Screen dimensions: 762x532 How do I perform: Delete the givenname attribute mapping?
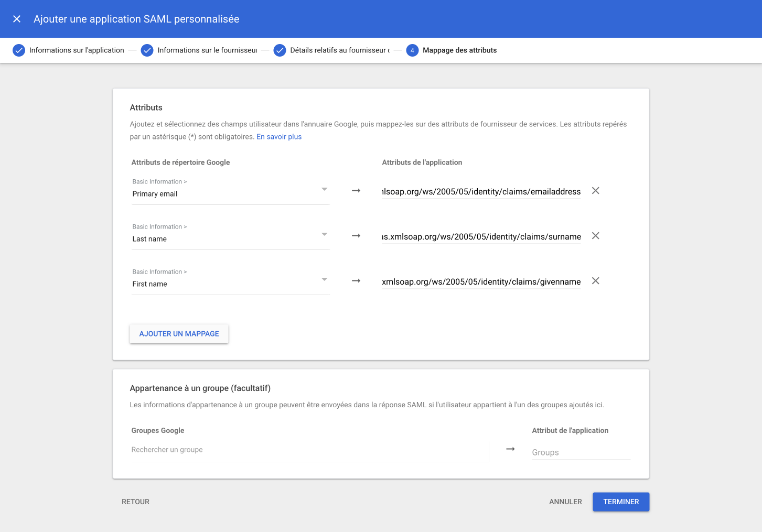click(595, 281)
